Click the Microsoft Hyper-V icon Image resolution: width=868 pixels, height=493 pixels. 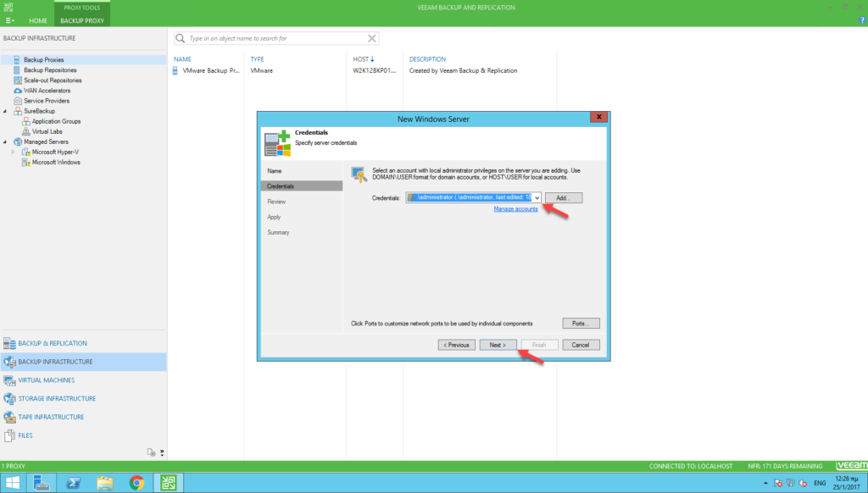26,152
